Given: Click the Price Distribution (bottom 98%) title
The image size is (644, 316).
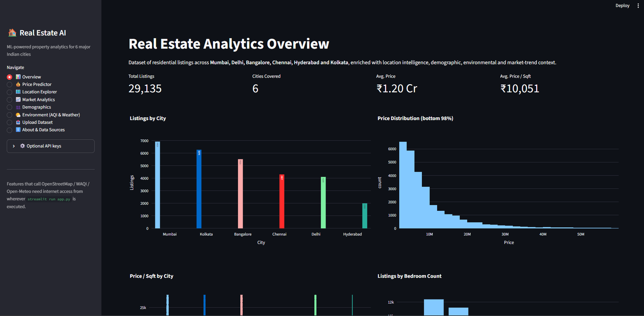Looking at the screenshot, I should (415, 118).
